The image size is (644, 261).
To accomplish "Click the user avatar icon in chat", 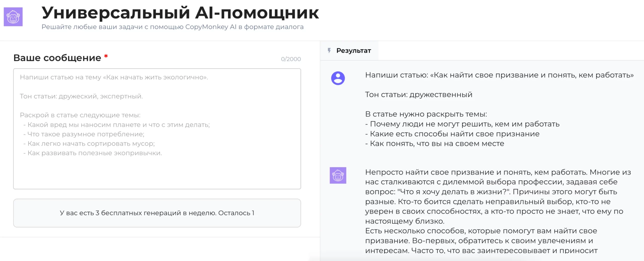I will (x=338, y=78).
